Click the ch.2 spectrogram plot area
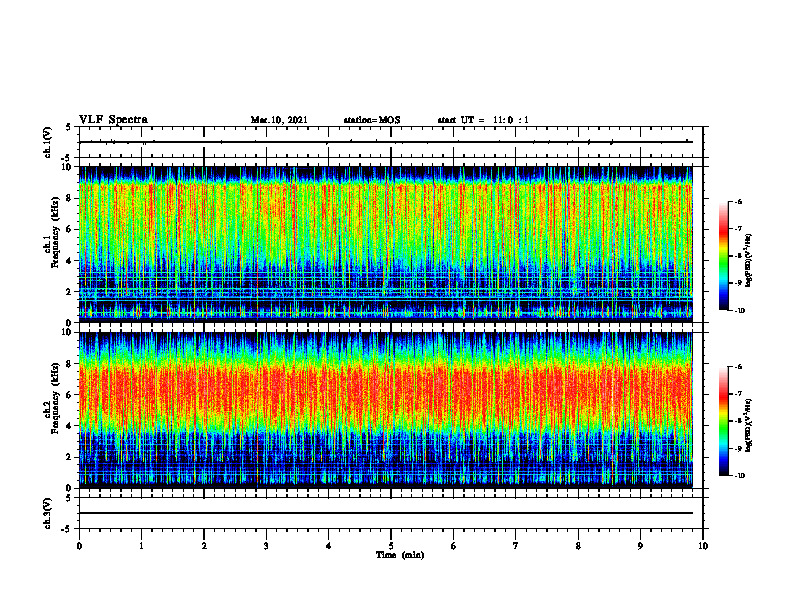Image resolution: width=792 pixels, height=612 pixels. tap(386, 410)
